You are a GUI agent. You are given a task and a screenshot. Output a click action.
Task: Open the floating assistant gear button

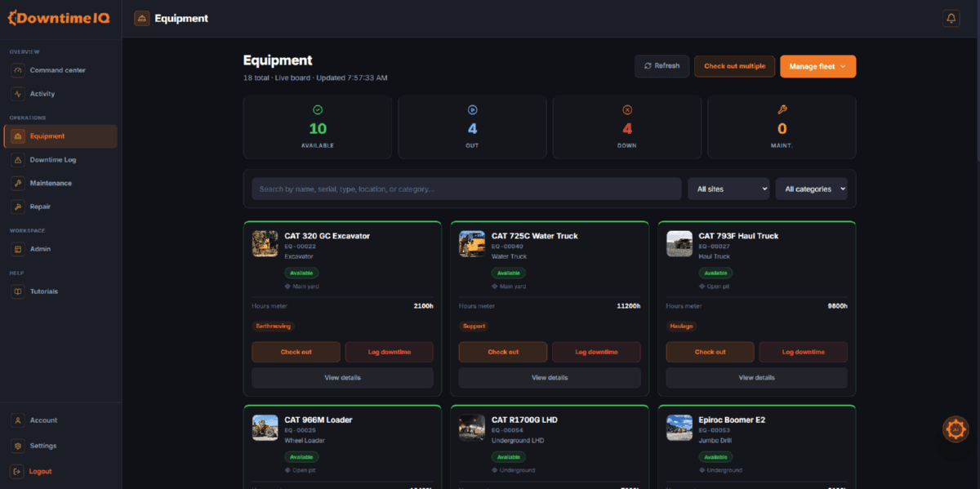955,429
